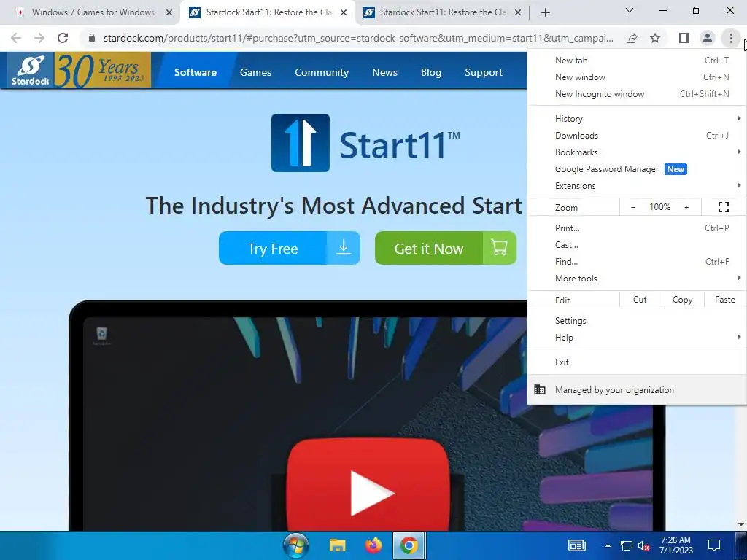Screen dimensions: 747x560
Task: Click the browser forward arrow
Action: pos(39,38)
